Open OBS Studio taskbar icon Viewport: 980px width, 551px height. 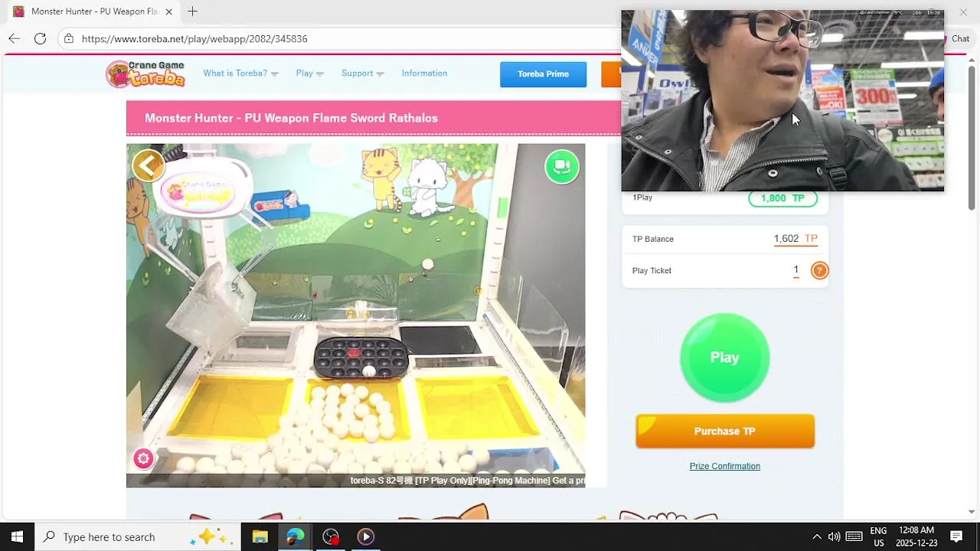(331, 536)
